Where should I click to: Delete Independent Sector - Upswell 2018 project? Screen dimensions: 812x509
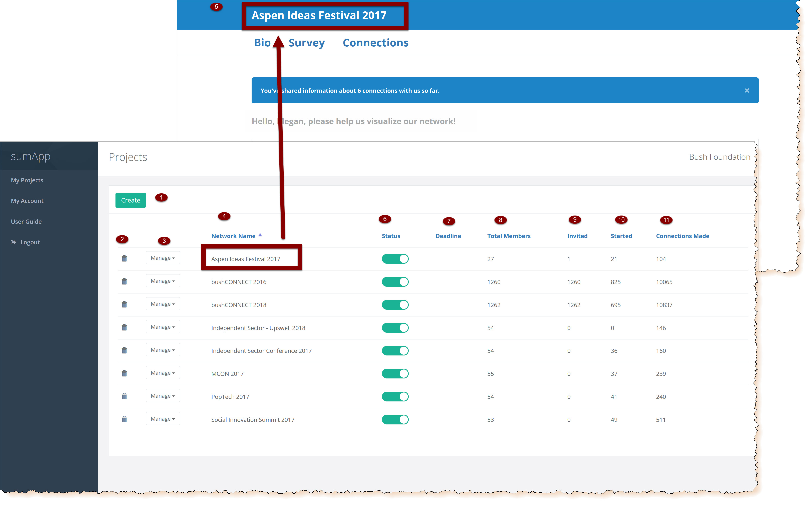(x=124, y=327)
